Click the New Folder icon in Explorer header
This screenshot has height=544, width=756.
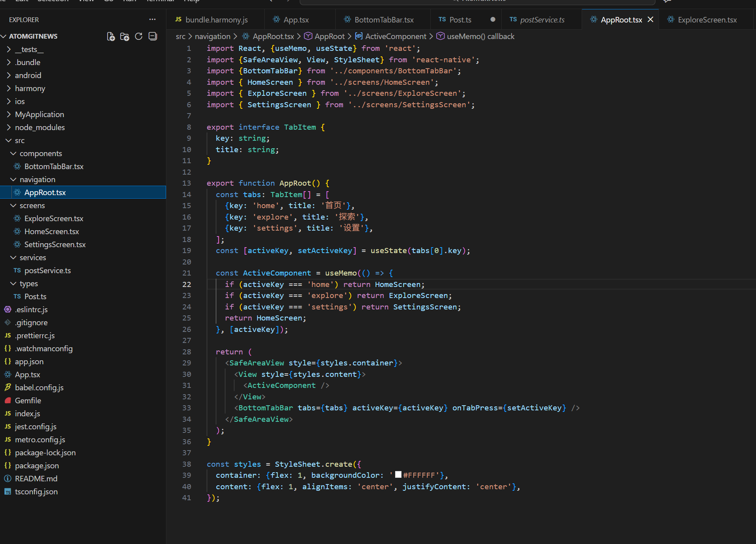(125, 36)
